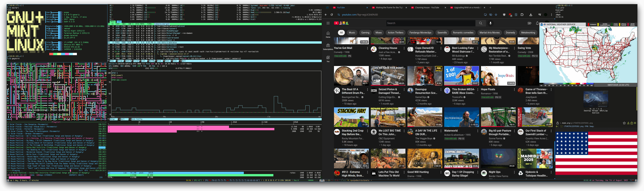Toggle the crossed-eye tracking protection icon
Screen dimensions: 644x191
491,15
